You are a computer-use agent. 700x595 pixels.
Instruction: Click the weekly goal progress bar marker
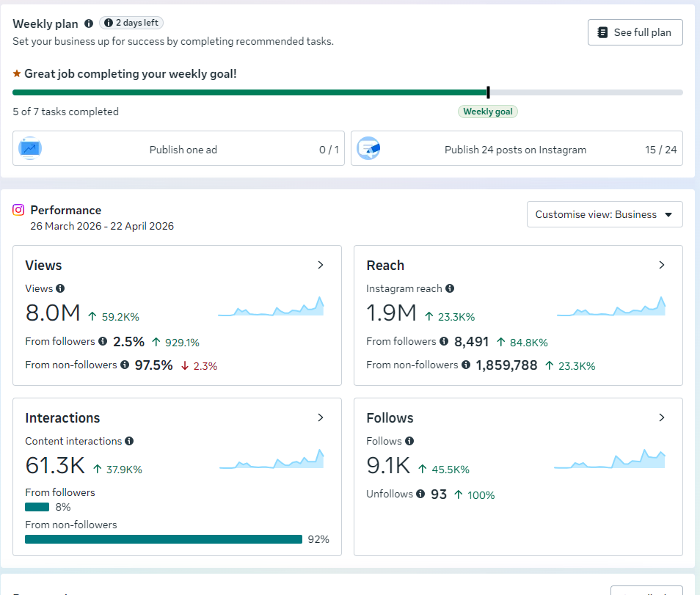click(488, 92)
